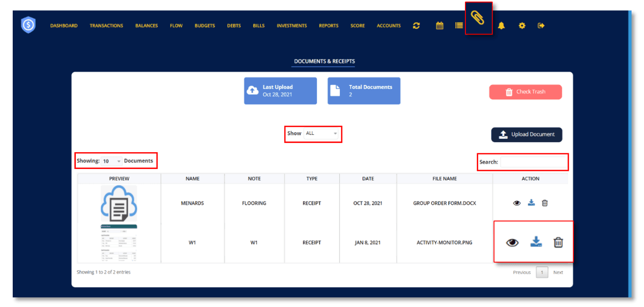644x307 pixels.
Task: Open the BALANCES menu item
Action: point(147,26)
